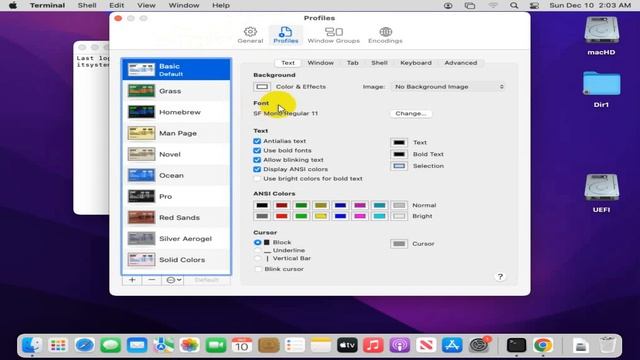Viewport: 640px width, 360px height.
Task: Open Photos from the Dock
Action: [189, 345]
